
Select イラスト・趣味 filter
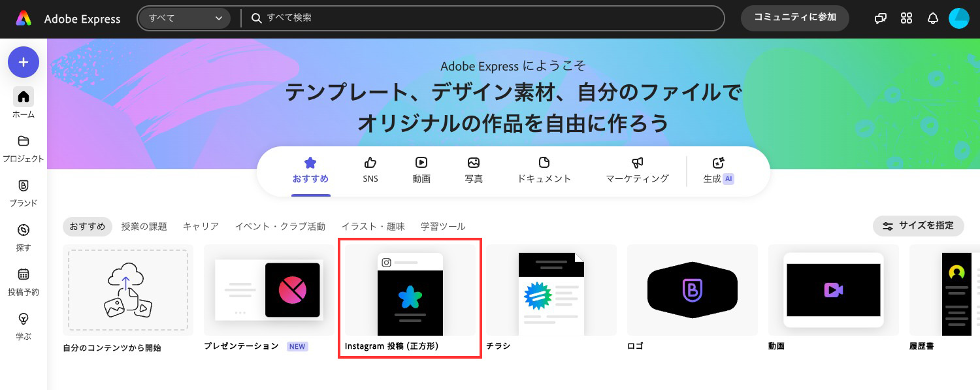pos(373,226)
